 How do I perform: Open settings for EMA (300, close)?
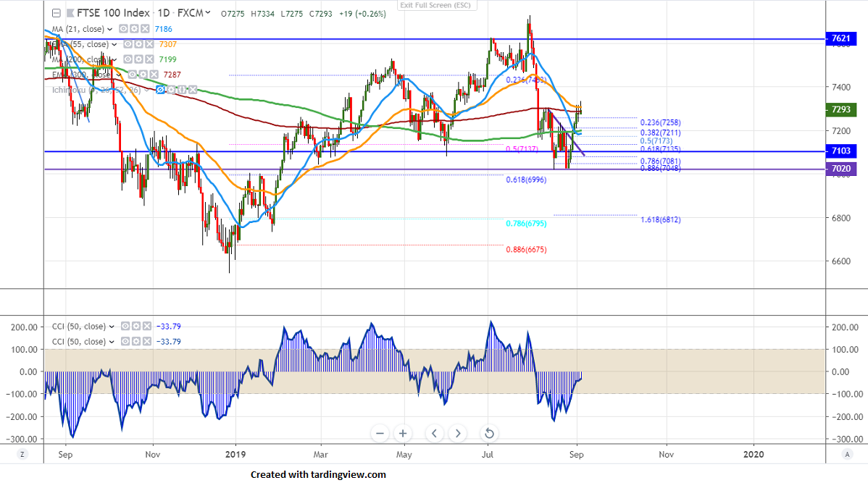pyautogui.click(x=143, y=75)
